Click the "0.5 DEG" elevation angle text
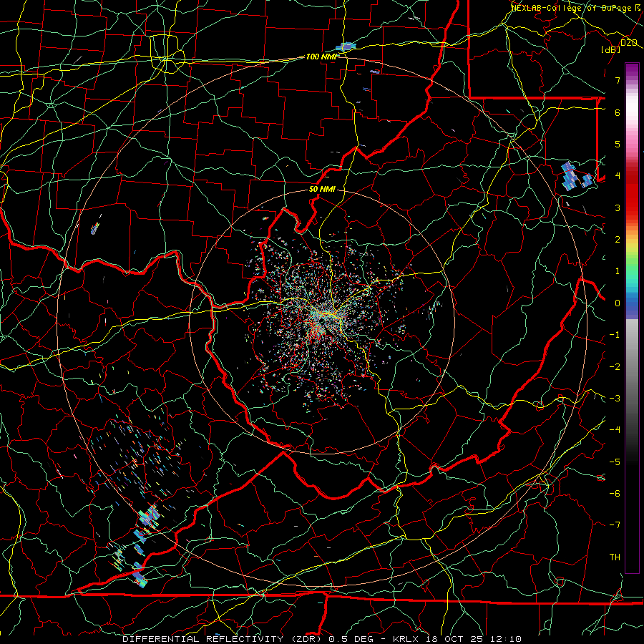Image resolution: width=644 pixels, height=644 pixels. coord(351,639)
